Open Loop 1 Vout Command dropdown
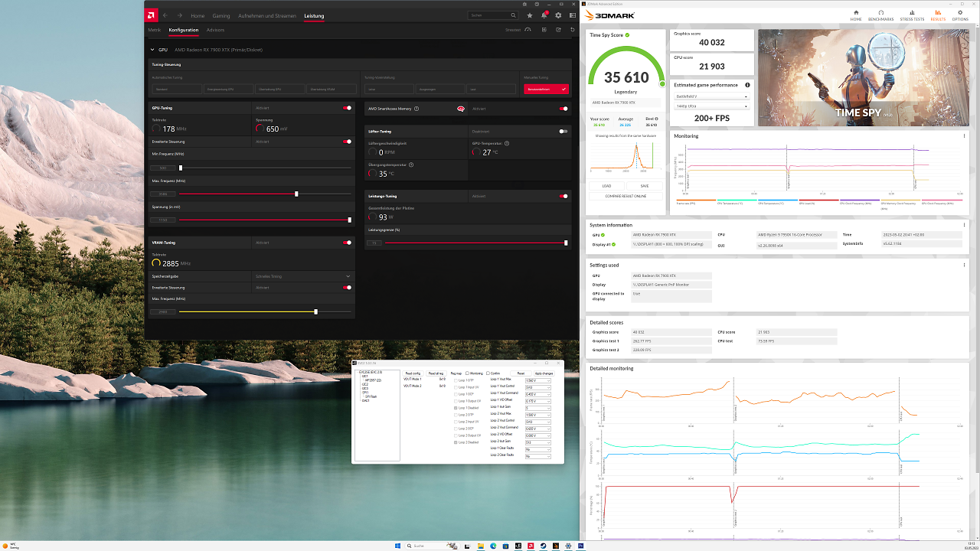 click(x=538, y=393)
